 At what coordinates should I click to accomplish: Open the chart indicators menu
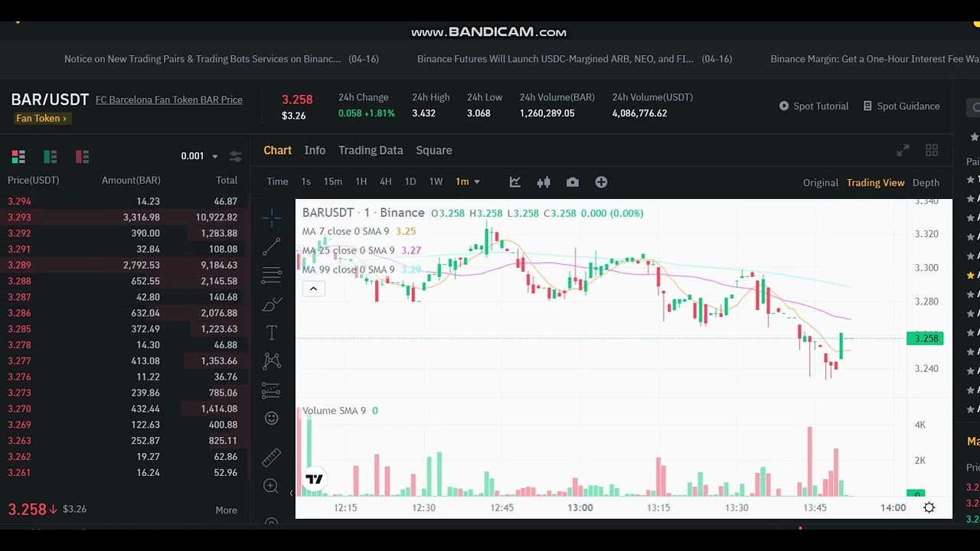click(515, 182)
